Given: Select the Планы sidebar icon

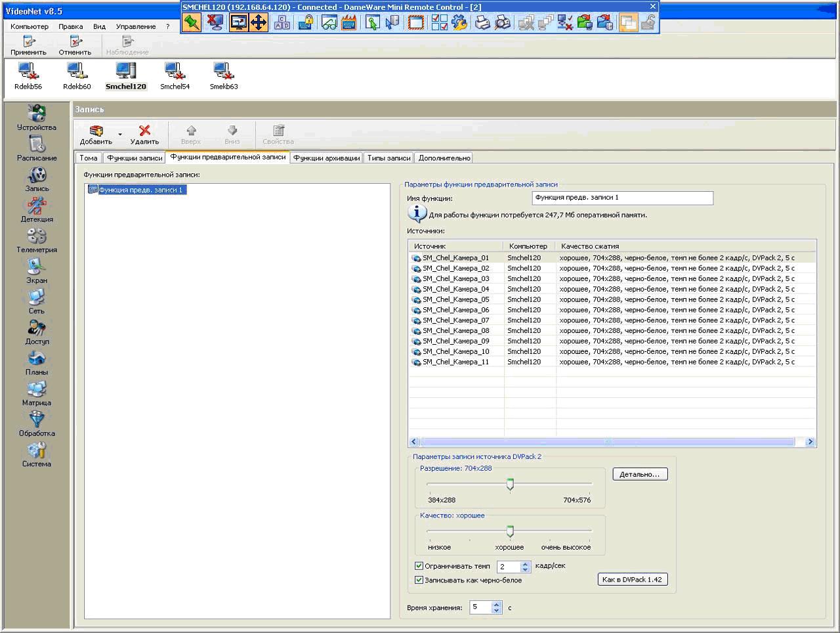Looking at the screenshot, I should (x=37, y=363).
